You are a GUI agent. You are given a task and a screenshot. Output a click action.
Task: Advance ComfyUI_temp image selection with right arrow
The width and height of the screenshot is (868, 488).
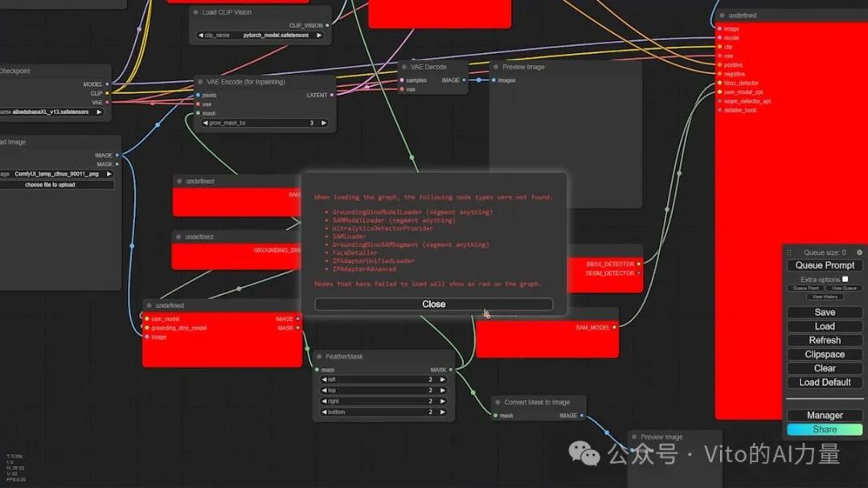[109, 174]
